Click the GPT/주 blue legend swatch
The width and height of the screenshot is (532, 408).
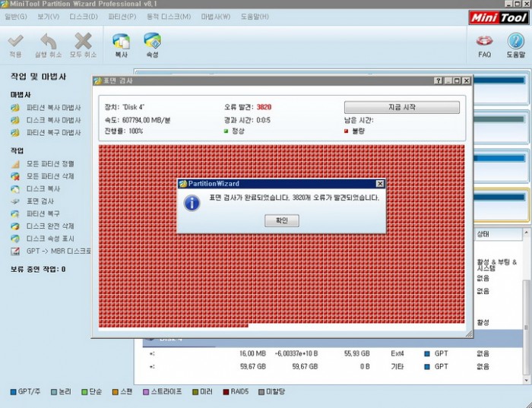coord(13,392)
